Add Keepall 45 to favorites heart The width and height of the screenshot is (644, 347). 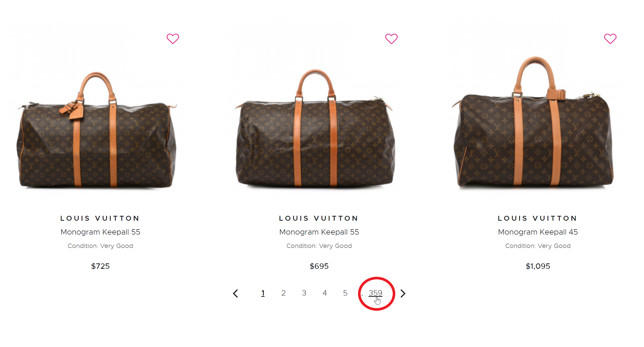tap(610, 39)
